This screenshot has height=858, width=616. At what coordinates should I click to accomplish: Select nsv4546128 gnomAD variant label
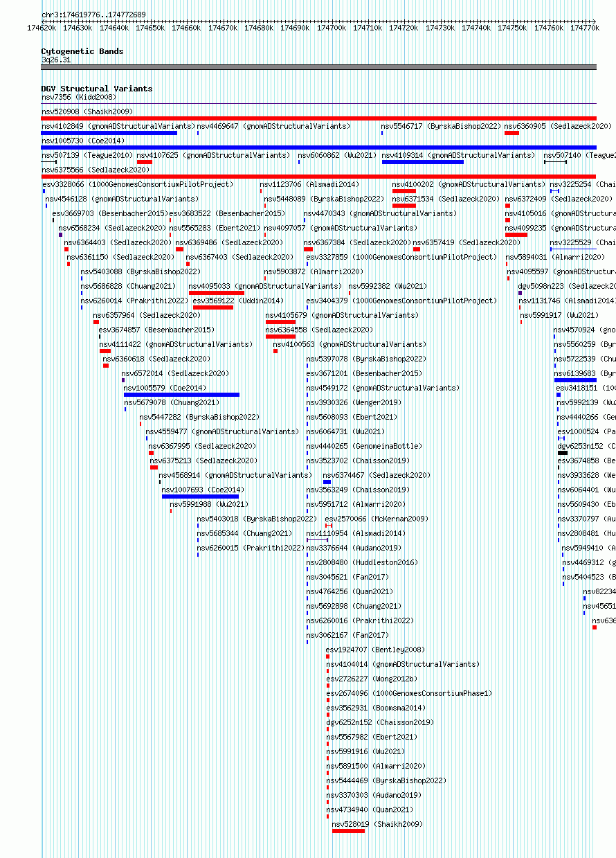122,199
